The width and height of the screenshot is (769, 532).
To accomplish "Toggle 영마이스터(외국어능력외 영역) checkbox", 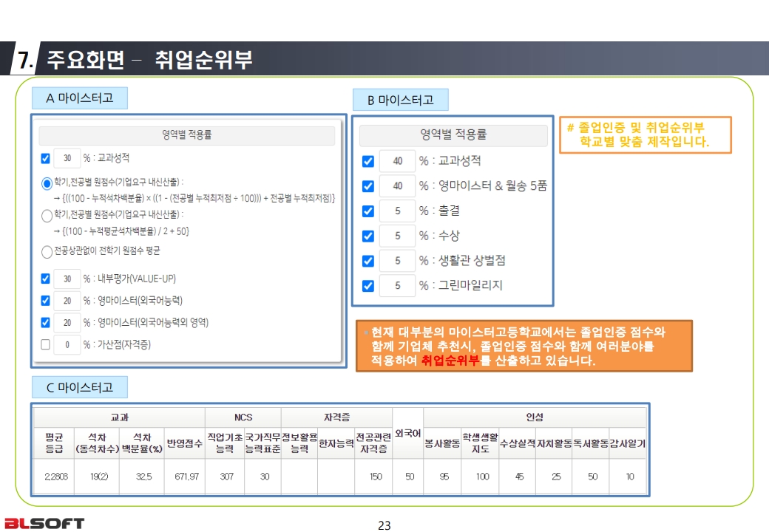I will pyautogui.click(x=46, y=322).
